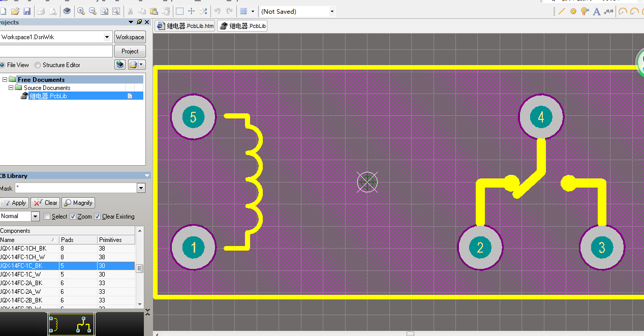Image resolution: width=644 pixels, height=336 pixels.
Task: Select the Place Via tool
Action: pos(585,11)
